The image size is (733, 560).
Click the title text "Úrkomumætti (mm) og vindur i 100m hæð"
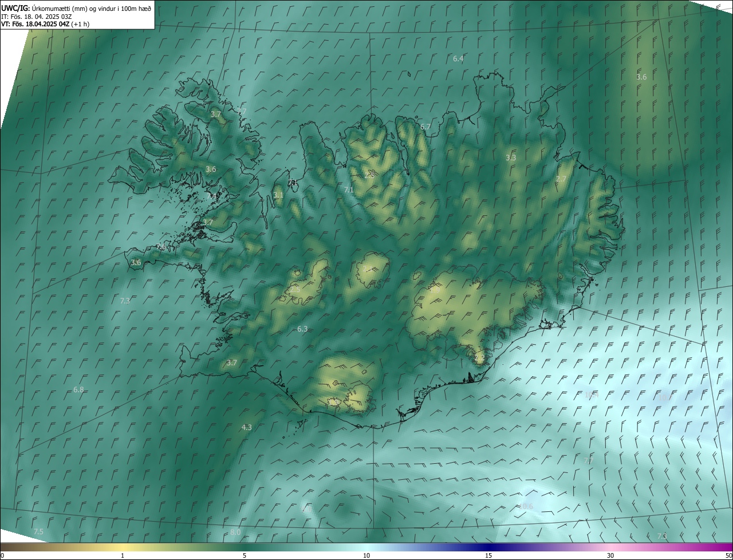[x=92, y=8]
